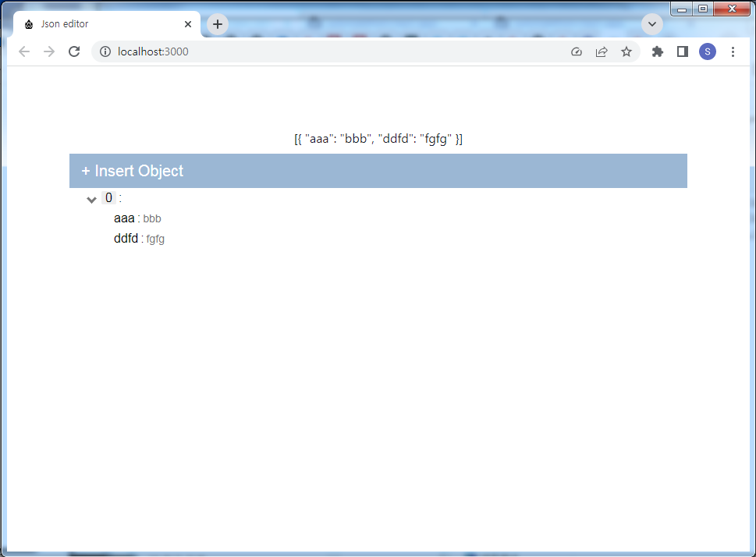Select the aaa key in tree
756x557 pixels.
point(124,218)
